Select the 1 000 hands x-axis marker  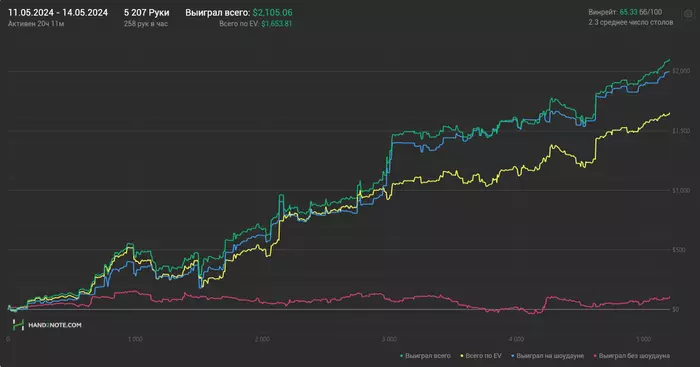point(135,339)
